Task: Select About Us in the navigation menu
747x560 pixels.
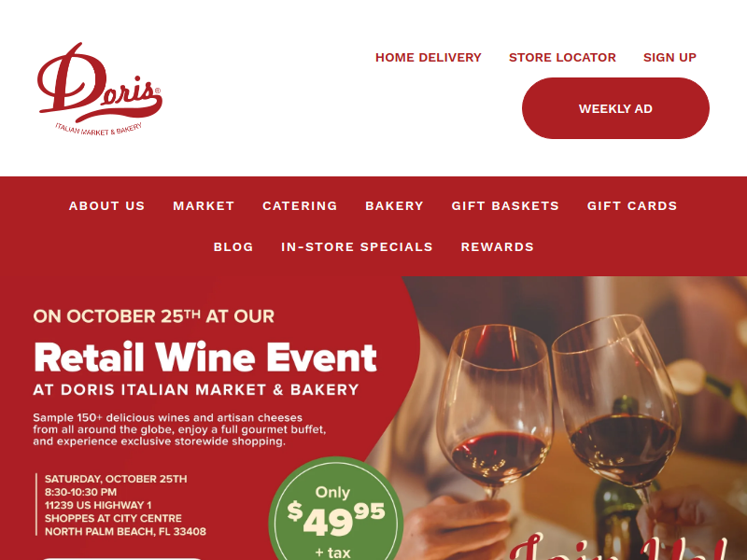Action: [x=106, y=205]
